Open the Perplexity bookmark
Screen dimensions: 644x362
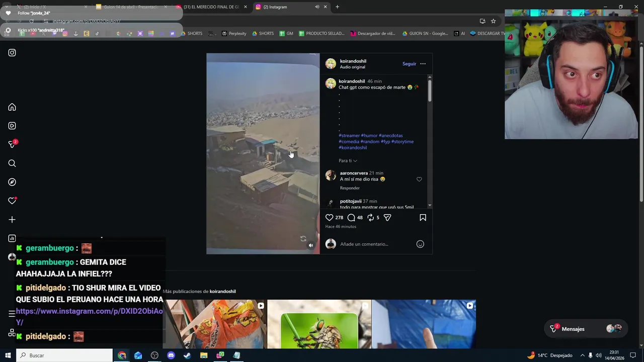pyautogui.click(x=234, y=34)
